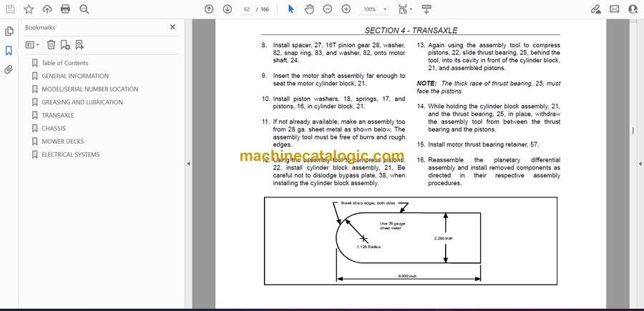Open the attachments paperclip panel

(9, 69)
